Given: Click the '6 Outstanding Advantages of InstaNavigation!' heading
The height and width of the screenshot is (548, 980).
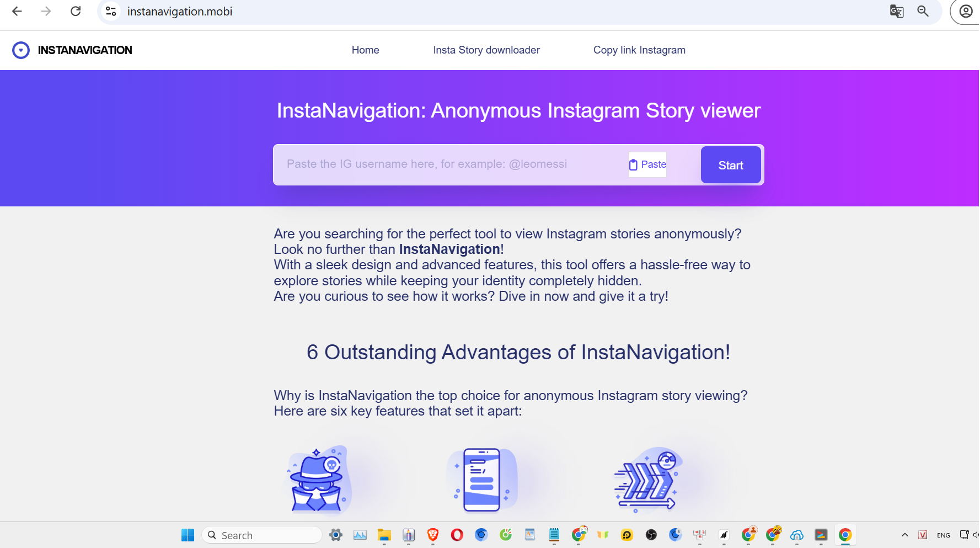Looking at the screenshot, I should coord(518,352).
